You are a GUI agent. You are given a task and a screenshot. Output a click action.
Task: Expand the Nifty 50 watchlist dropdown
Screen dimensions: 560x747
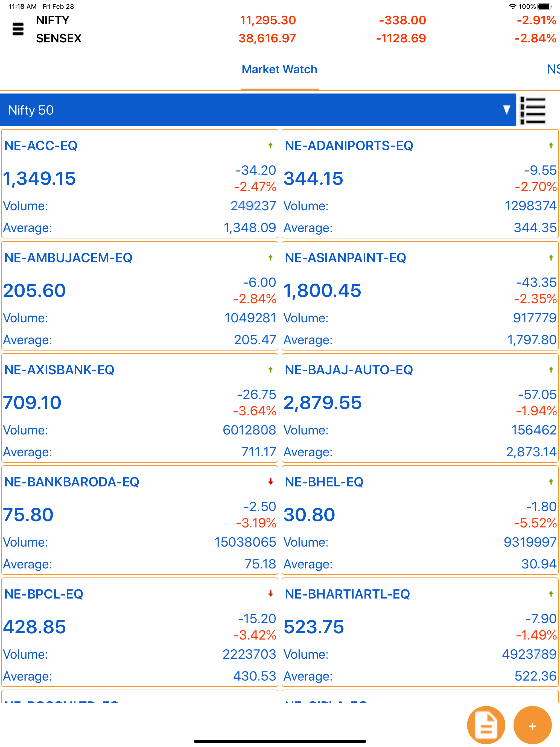[x=258, y=110]
